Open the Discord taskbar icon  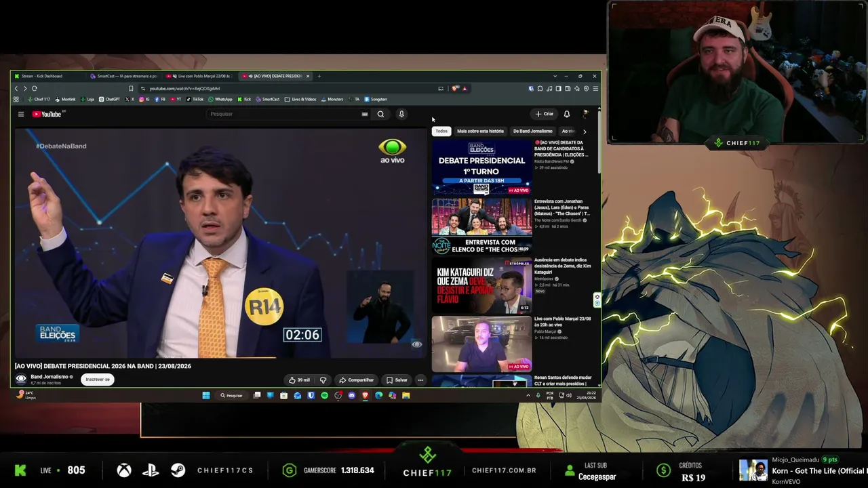[351, 395]
